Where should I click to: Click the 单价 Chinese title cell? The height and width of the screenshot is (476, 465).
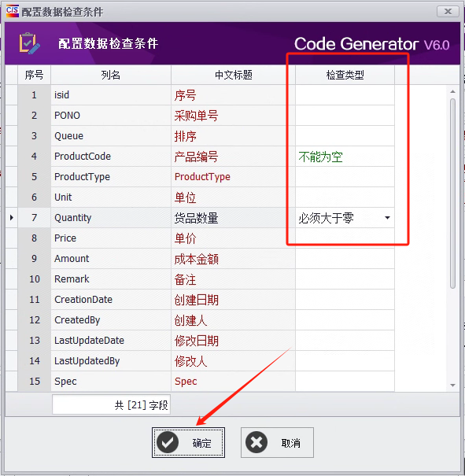point(233,238)
